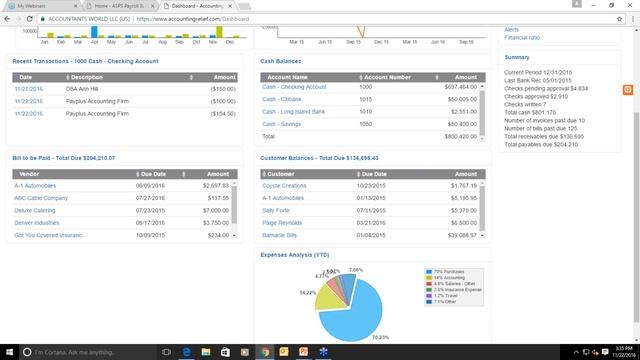Type in the Cortana search box
Image resolution: width=640 pixels, height=360 pixels.
(x=88, y=352)
